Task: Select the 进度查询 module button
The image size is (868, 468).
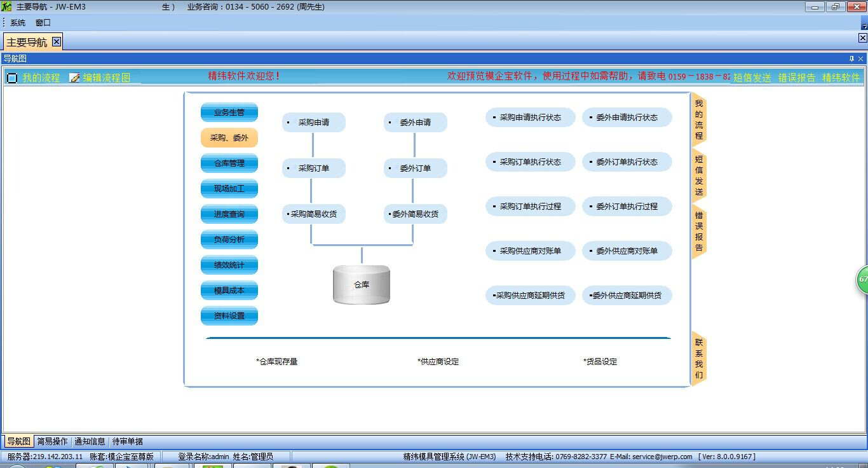Action: point(229,214)
